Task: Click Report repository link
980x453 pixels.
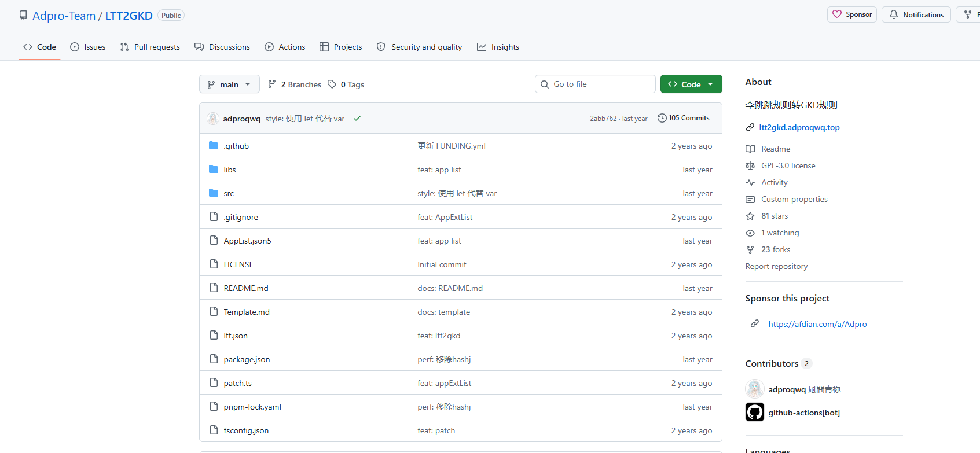Action: 776,266
